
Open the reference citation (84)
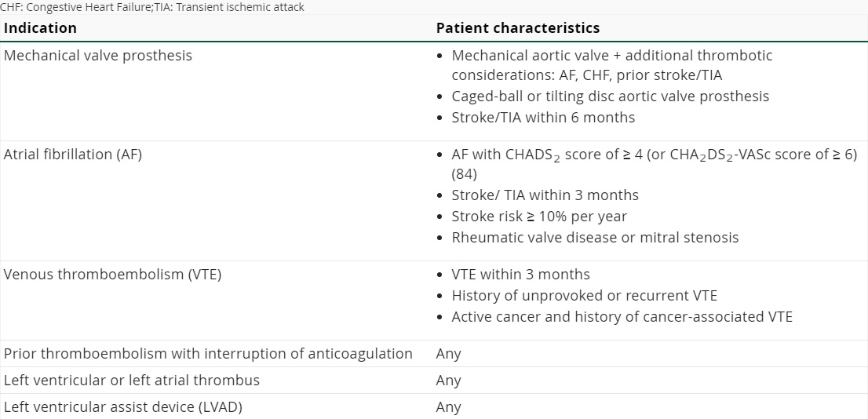pyautogui.click(x=464, y=174)
